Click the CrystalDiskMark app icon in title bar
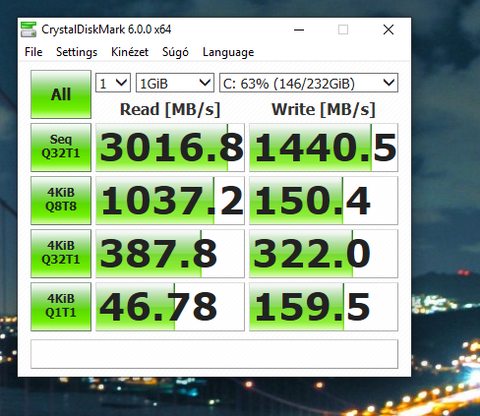This screenshot has width=480, height=416. coord(28,29)
